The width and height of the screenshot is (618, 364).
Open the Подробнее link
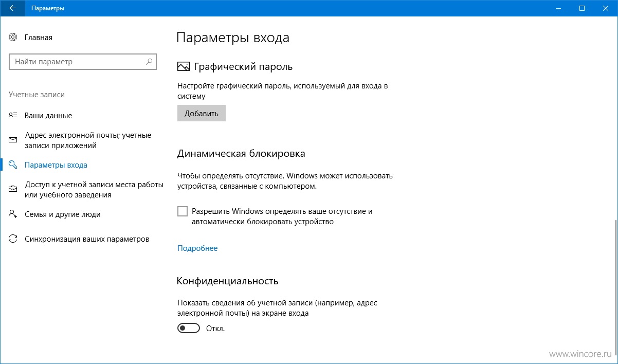[x=197, y=248]
